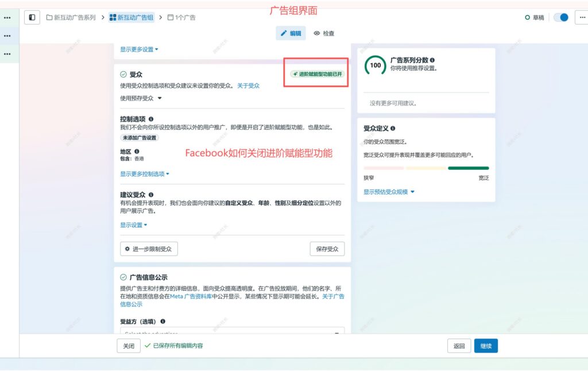Open the more options menu at top right
The height and width of the screenshot is (371, 588).
[582, 17]
